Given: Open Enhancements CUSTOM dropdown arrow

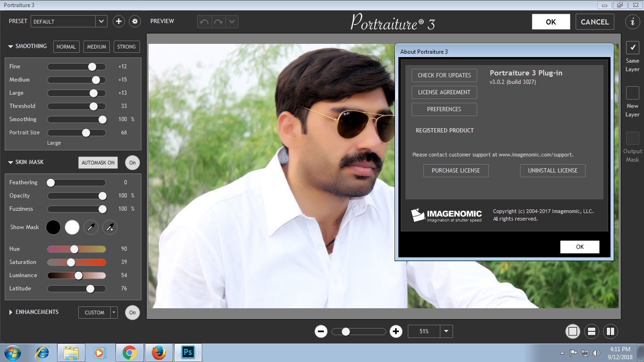Looking at the screenshot, I should tap(114, 313).
